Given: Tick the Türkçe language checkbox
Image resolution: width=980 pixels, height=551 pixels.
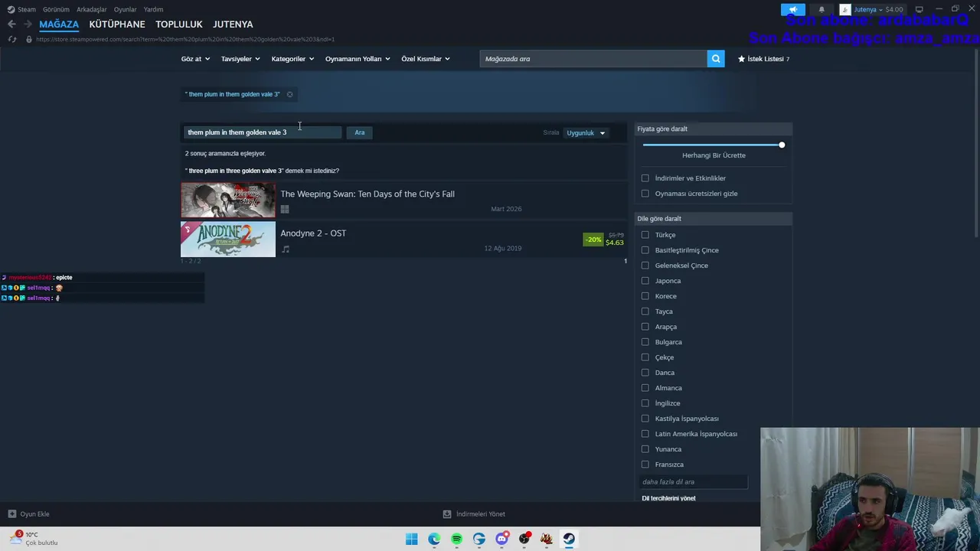Looking at the screenshot, I should 645,235.
